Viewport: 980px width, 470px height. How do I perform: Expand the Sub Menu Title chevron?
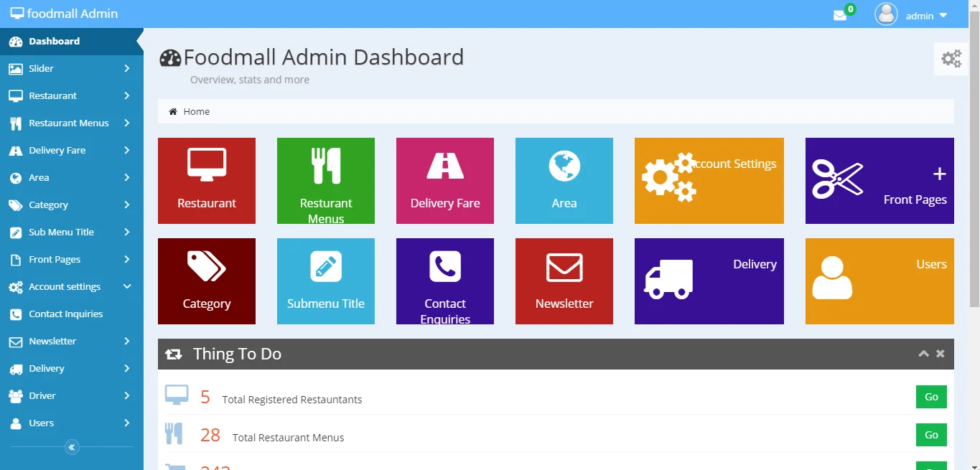click(x=126, y=232)
